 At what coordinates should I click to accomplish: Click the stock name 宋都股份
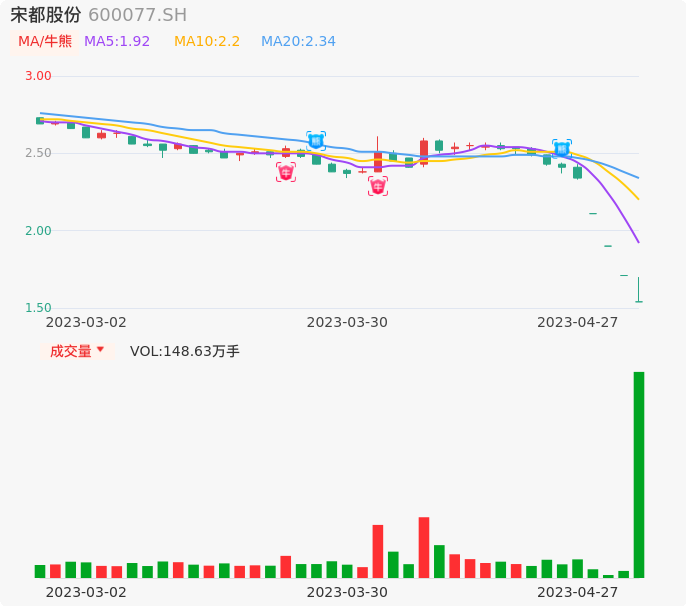click(46, 15)
